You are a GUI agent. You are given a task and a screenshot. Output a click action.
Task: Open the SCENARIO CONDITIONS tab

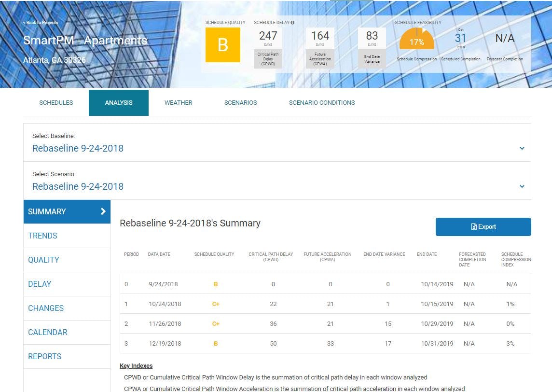pyautogui.click(x=321, y=102)
